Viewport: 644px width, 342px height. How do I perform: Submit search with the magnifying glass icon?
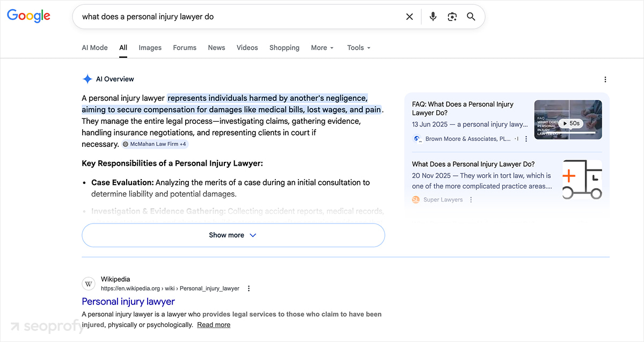(471, 17)
